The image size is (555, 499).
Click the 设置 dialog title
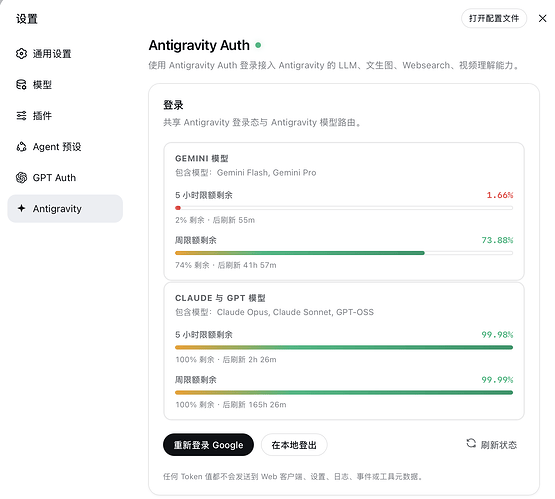point(27,19)
